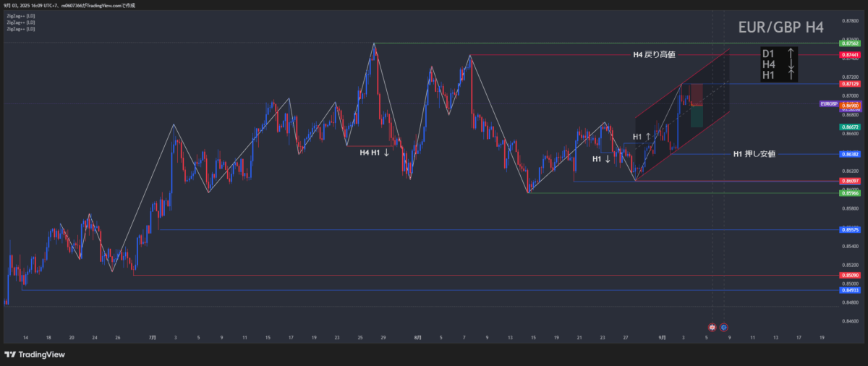Click the purple EURGBP symbol label
The image size is (868, 366).
[828, 104]
